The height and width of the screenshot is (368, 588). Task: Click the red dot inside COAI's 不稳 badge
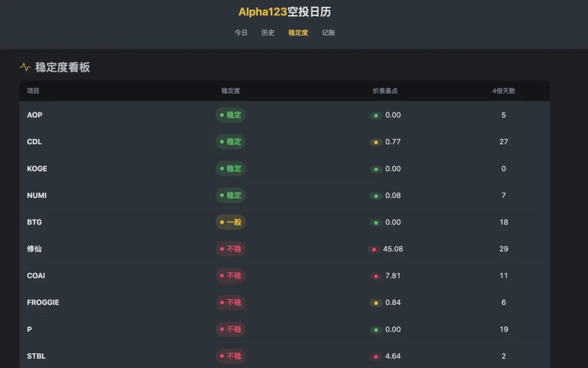pyautogui.click(x=222, y=276)
